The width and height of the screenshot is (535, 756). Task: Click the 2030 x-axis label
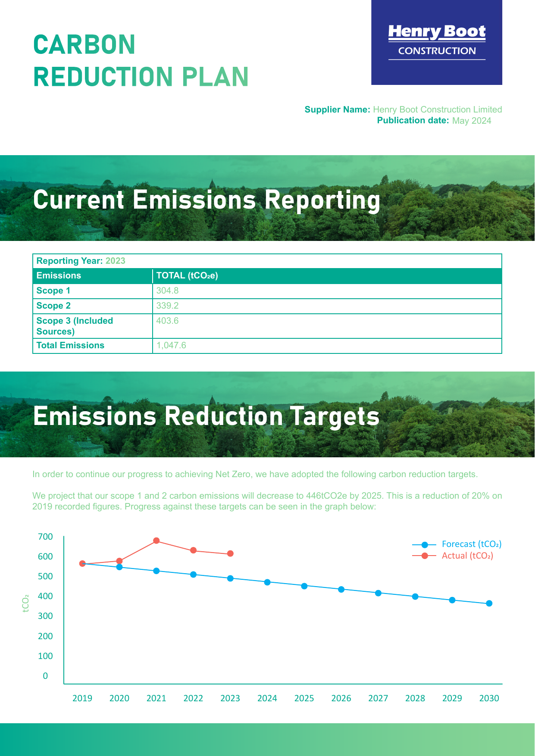(x=489, y=698)
